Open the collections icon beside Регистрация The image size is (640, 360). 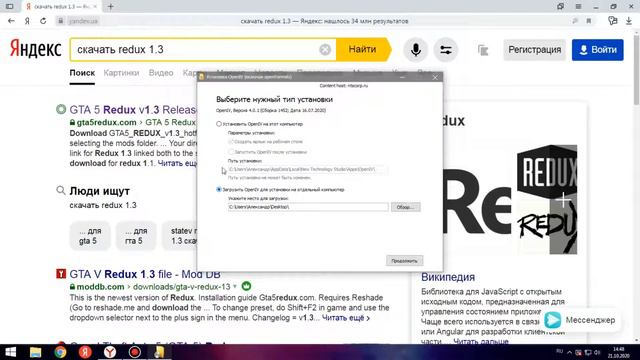pyautogui.click(x=483, y=50)
